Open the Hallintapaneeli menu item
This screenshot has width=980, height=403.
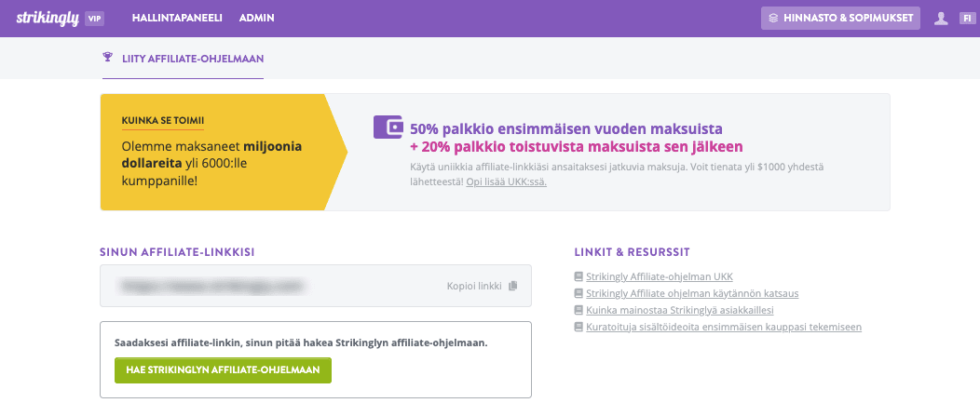pos(178,18)
